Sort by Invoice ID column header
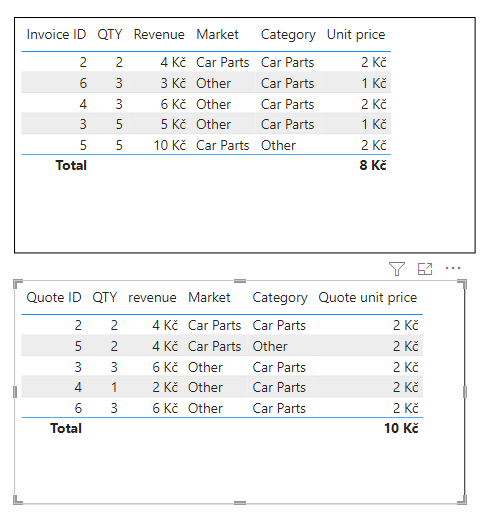 pyautogui.click(x=56, y=34)
